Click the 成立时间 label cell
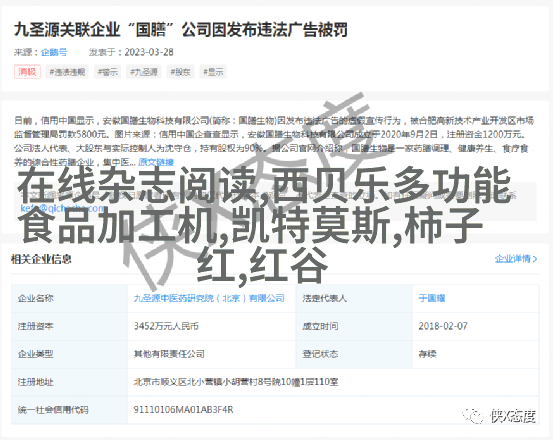The image size is (553, 440). pyautogui.click(x=354, y=326)
